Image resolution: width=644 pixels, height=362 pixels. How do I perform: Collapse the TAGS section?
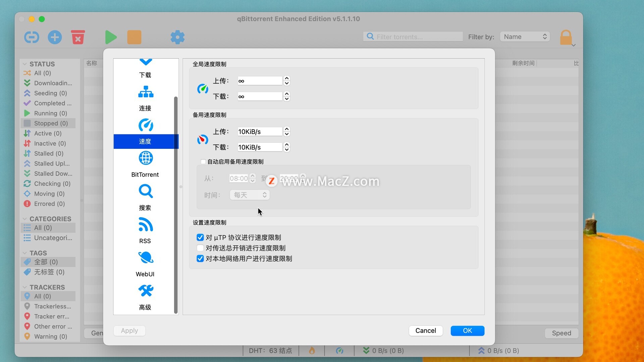[x=24, y=253]
